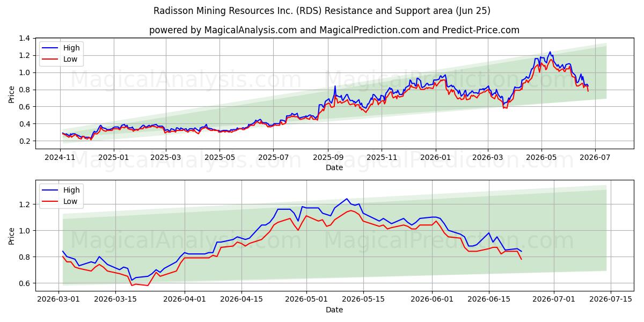Click the 2025-03 tick label on top chart
The width and height of the screenshot is (644, 322).
point(166,158)
